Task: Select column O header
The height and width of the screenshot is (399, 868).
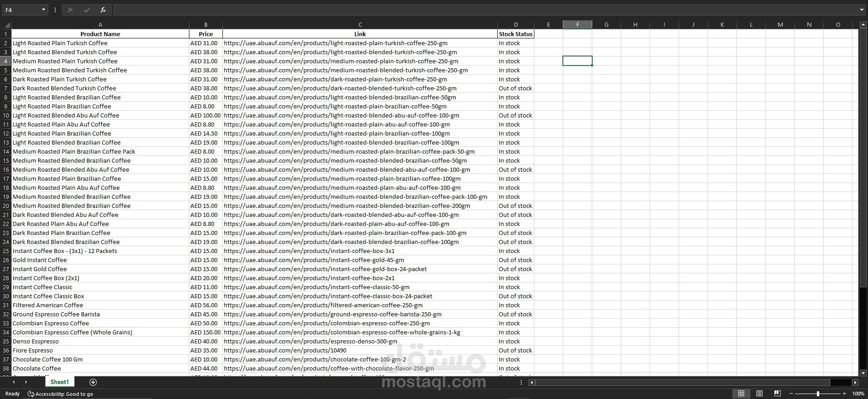Action: point(838,25)
